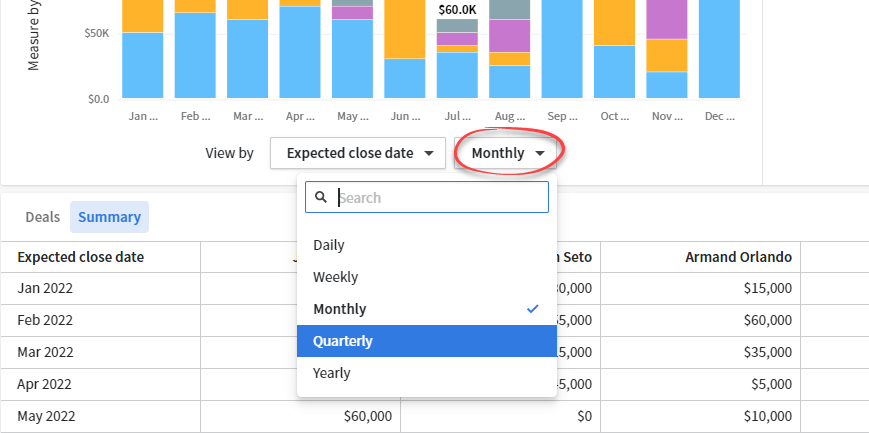Open the Expected close date dropdown
Image resolution: width=869 pixels, height=433 pixels.
click(x=358, y=153)
